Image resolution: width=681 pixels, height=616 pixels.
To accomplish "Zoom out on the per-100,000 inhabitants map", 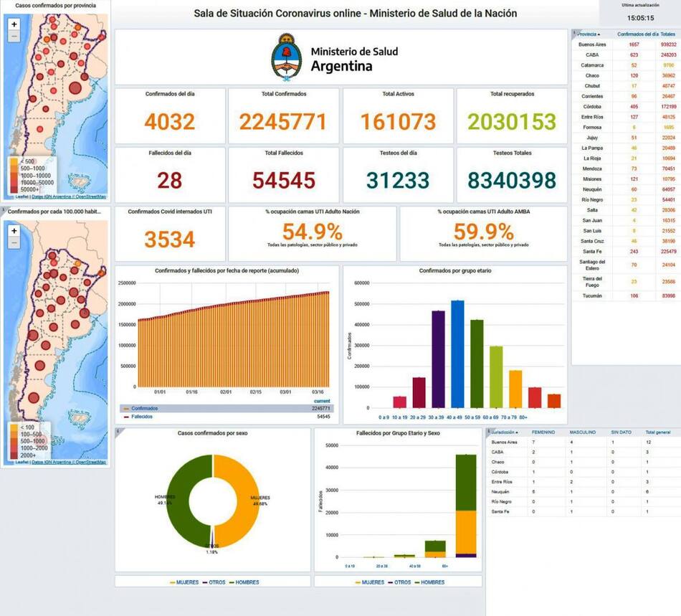I will click(x=14, y=243).
